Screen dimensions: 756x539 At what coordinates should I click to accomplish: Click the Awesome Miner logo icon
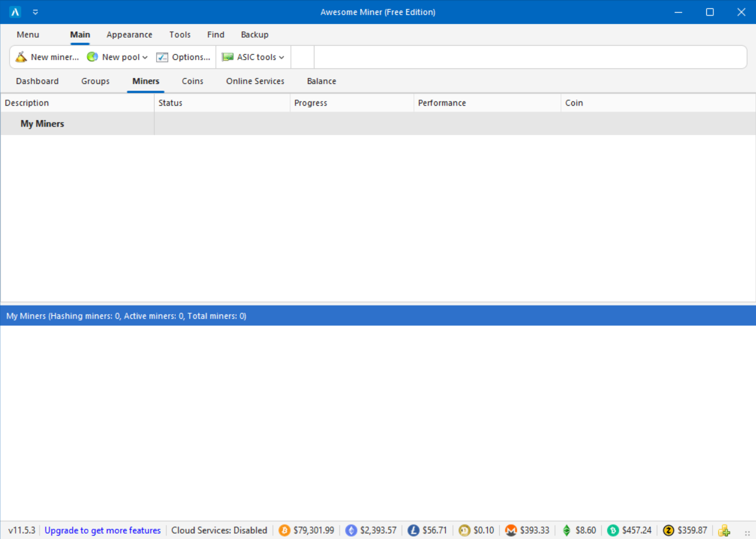pyautogui.click(x=16, y=12)
